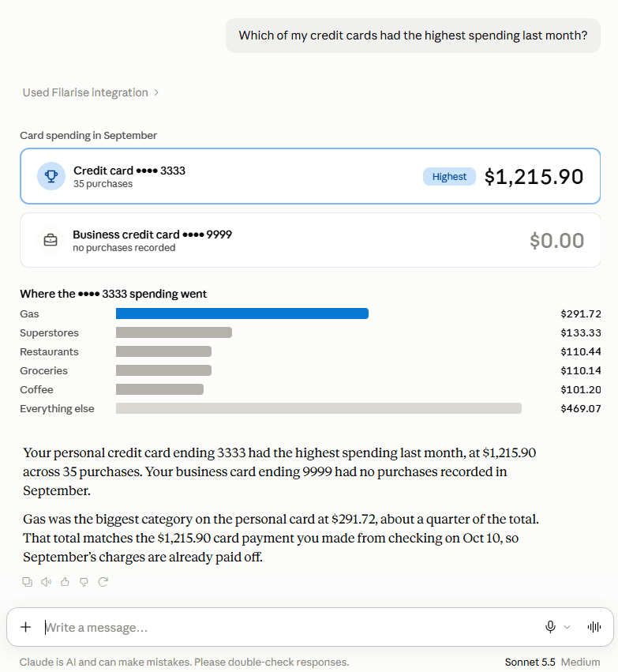Click the $0.00 business card amount
The image size is (618, 672).
(x=556, y=240)
